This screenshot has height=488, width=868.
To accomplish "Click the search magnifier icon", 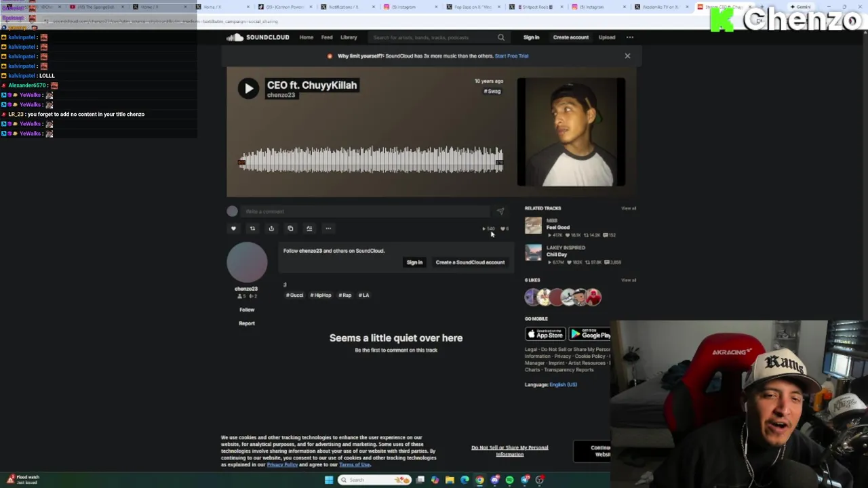I will coord(501,37).
